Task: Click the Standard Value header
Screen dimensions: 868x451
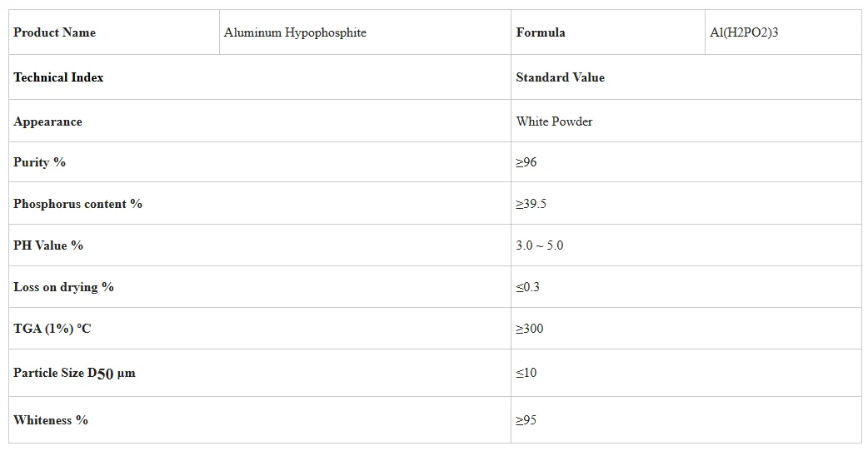Action: (x=561, y=77)
